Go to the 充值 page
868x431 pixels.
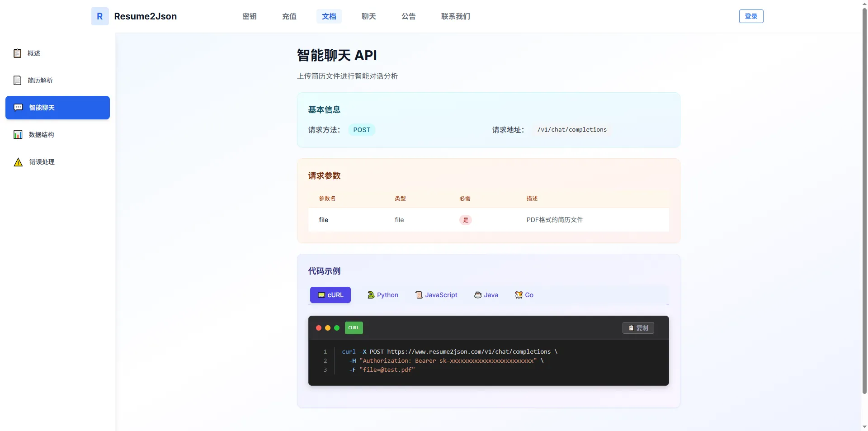(x=289, y=16)
